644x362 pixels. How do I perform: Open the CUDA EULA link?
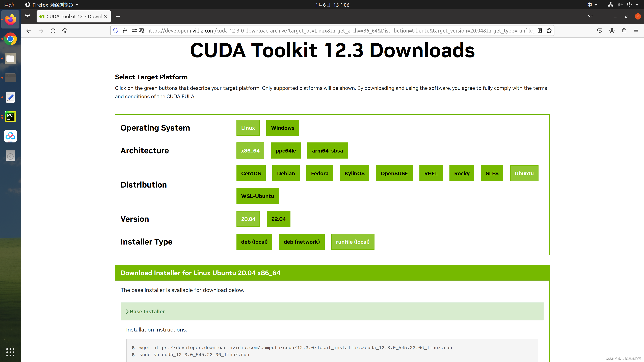[180, 97]
